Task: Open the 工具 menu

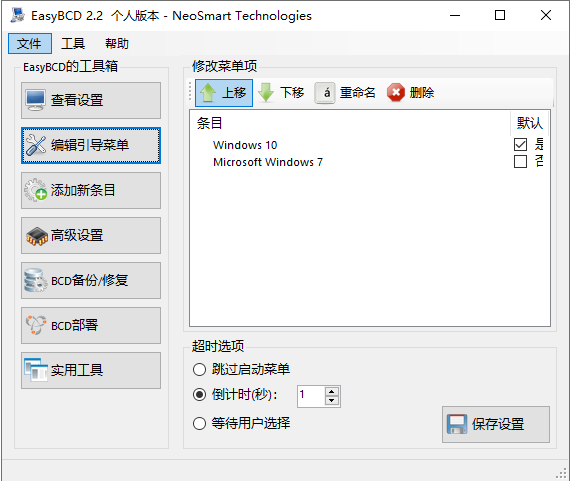Action: coord(73,44)
